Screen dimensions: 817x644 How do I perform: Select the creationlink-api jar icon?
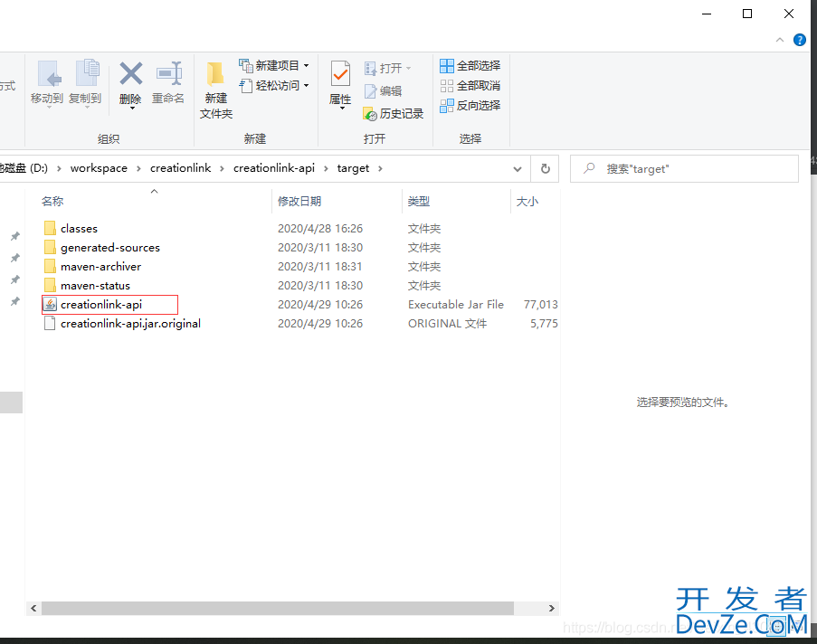point(50,304)
